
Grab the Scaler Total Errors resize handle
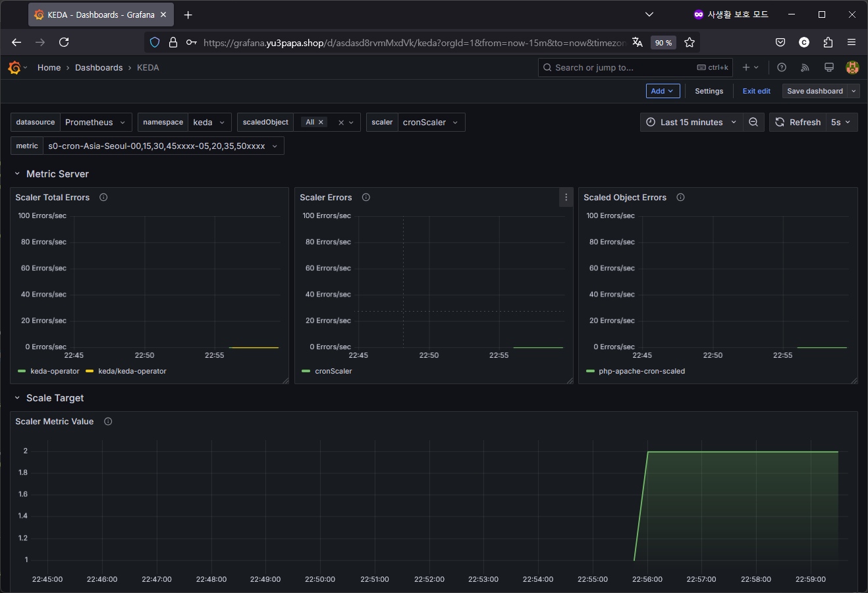[x=285, y=380]
